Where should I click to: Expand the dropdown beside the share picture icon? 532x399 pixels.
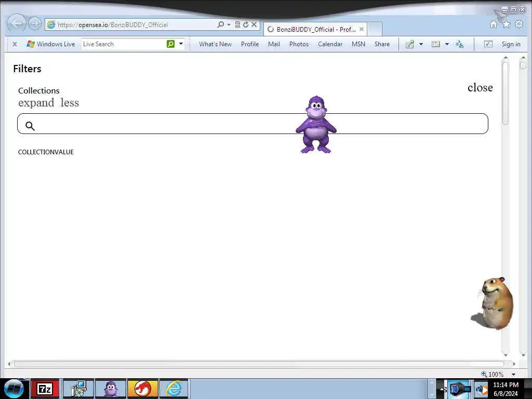coord(421,44)
